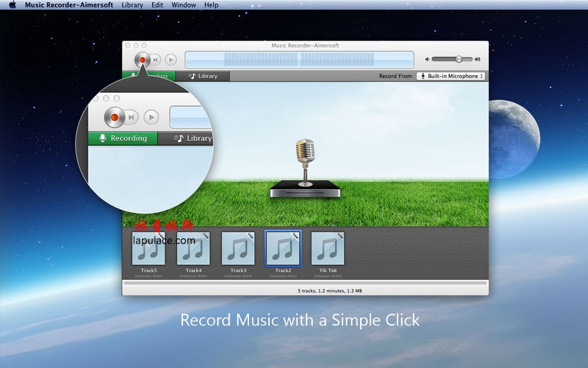Select the highlighted Track2 thumbnail
This screenshot has width=588, height=368.
coord(283,249)
